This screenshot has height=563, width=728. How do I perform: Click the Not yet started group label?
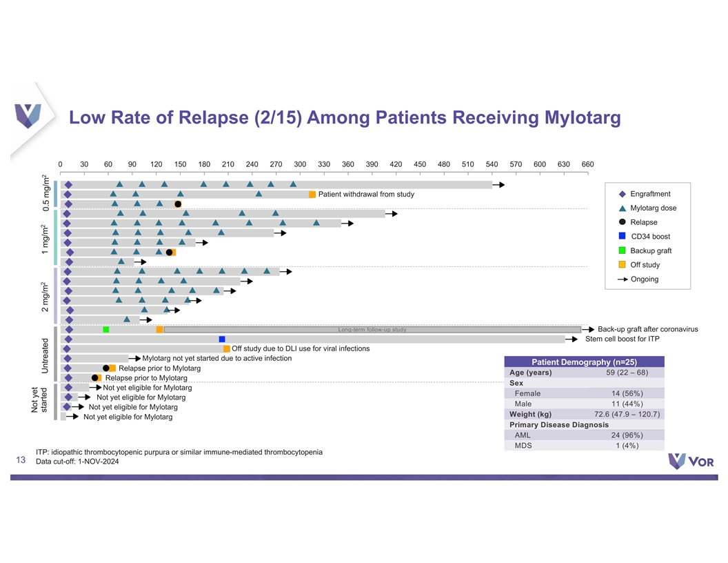pyautogui.click(x=39, y=400)
